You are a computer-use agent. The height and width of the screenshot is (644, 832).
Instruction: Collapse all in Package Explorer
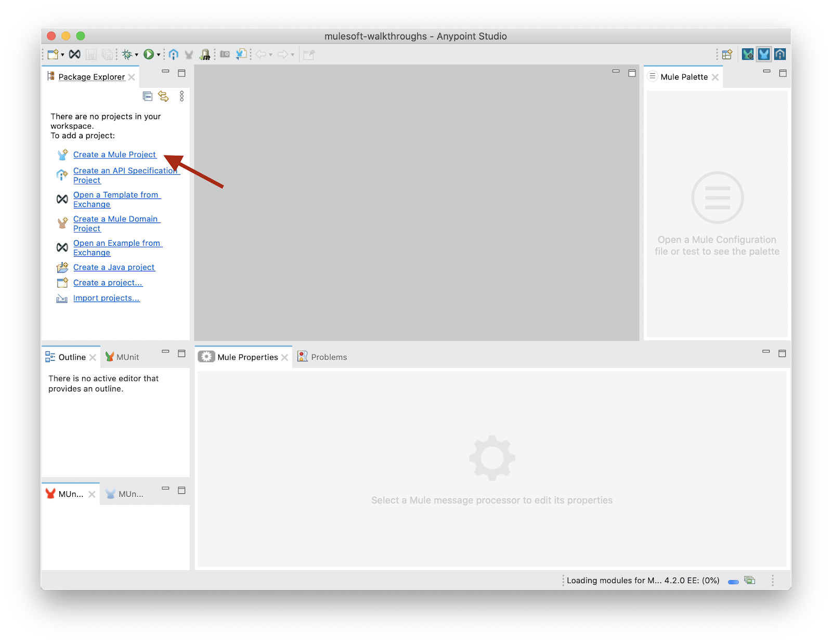[x=148, y=96]
